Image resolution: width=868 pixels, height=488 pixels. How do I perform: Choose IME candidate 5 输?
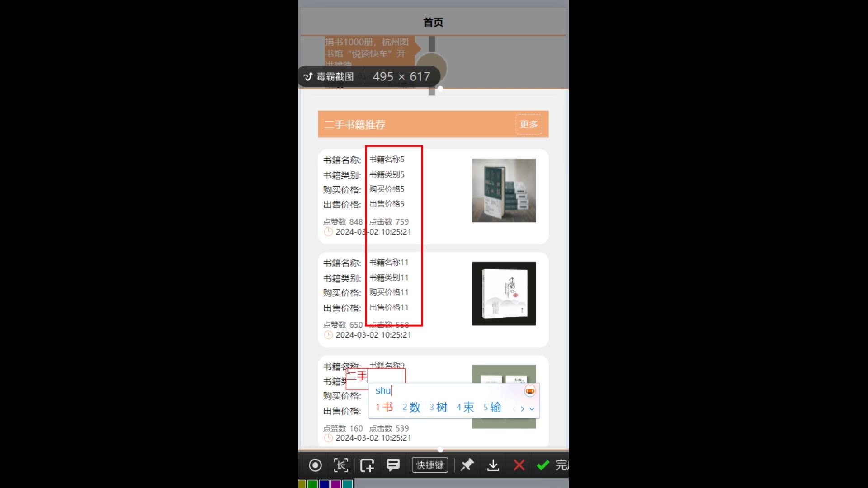[492, 407]
